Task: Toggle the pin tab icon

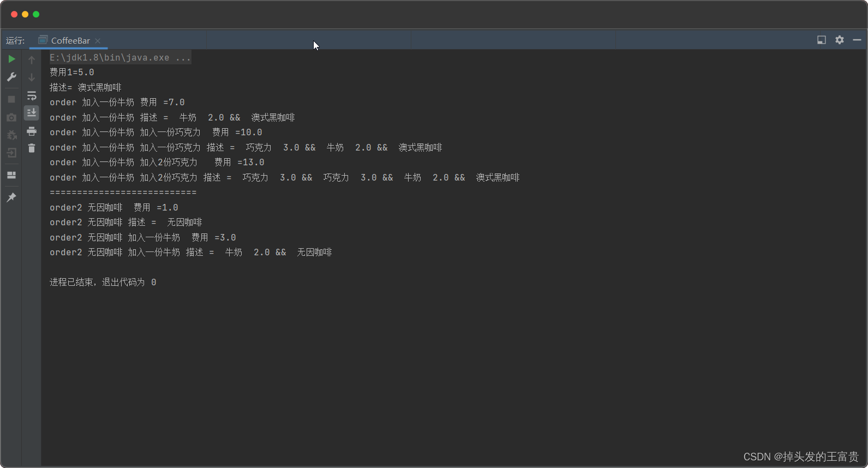Action: 11,197
